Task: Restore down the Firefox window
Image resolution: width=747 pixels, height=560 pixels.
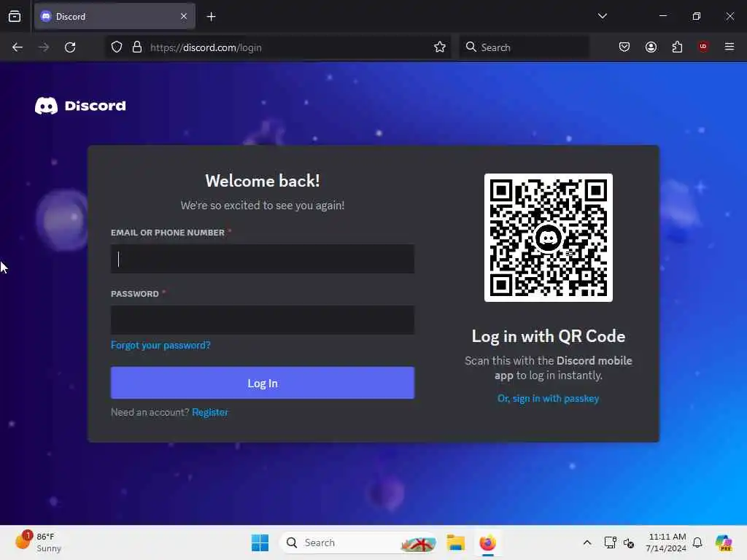Action: click(x=697, y=16)
